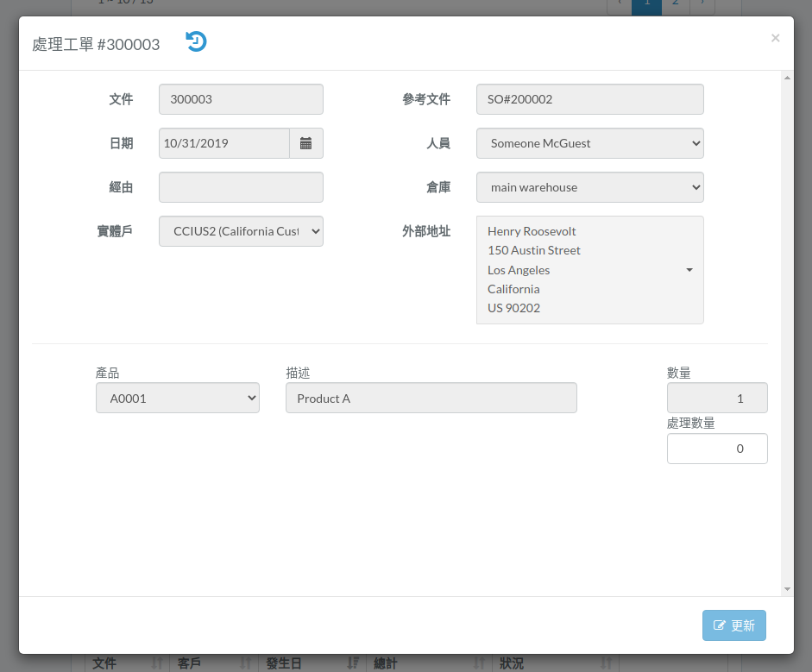This screenshot has width=812, height=672.
Task: Open the 產品 A0001 dropdown
Action: coord(178,399)
